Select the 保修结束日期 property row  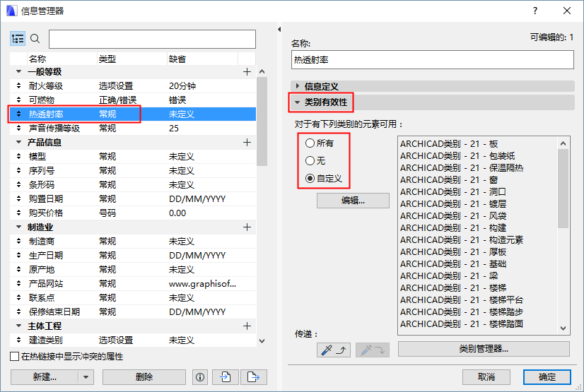click(133, 312)
